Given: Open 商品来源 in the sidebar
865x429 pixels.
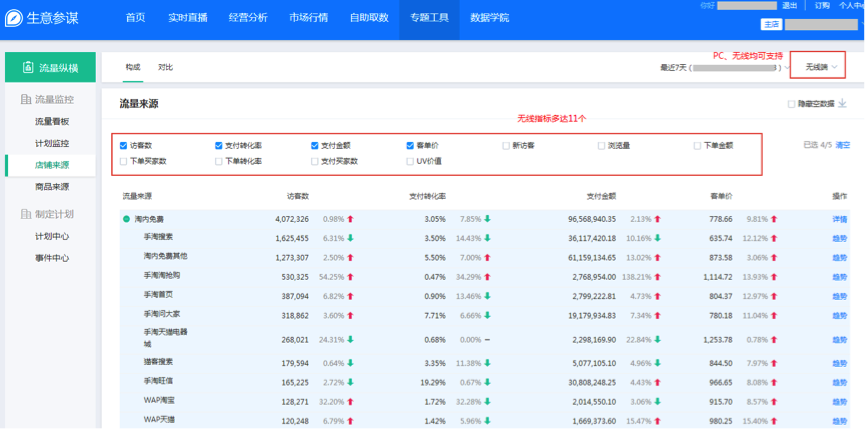Looking at the screenshot, I should pyautogui.click(x=52, y=186).
